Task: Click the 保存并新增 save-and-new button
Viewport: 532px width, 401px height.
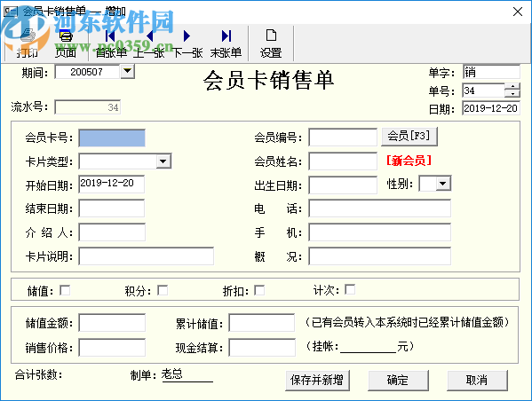Action: point(317,380)
